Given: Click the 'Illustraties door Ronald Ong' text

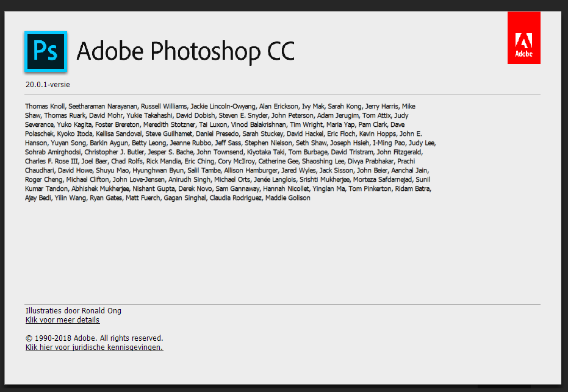Looking at the screenshot, I should (73, 310).
